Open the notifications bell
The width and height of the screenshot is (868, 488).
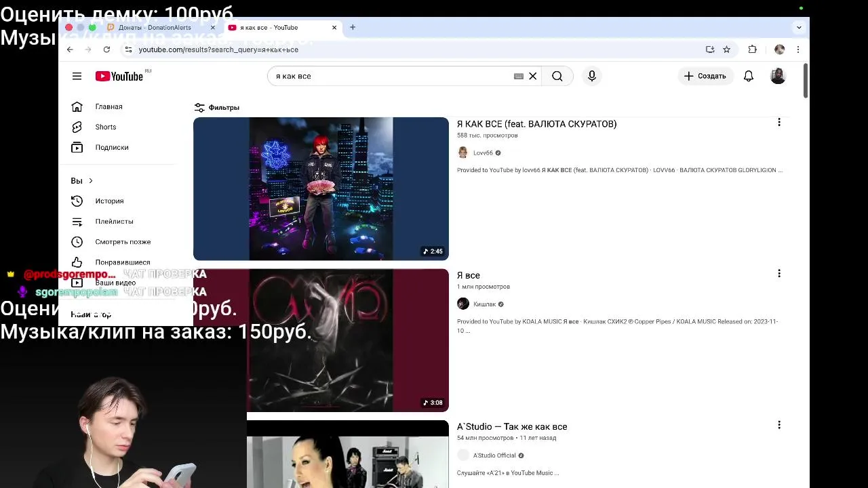(x=749, y=76)
